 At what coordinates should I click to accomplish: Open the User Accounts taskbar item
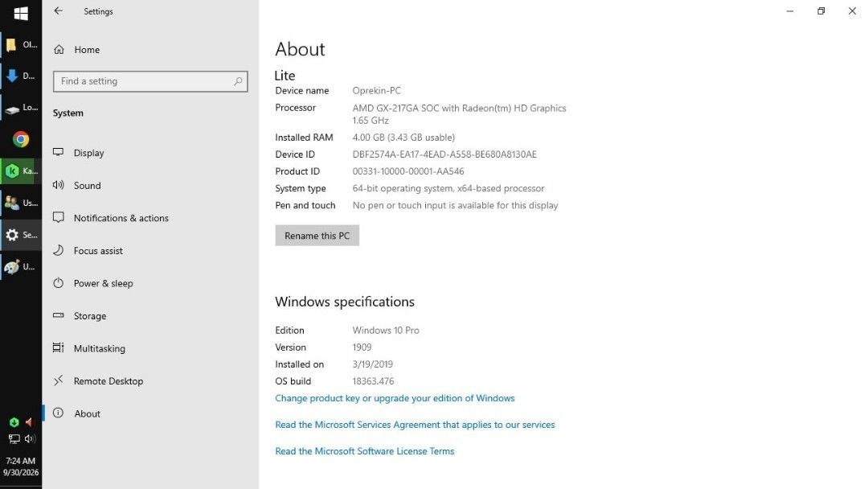[x=20, y=203]
